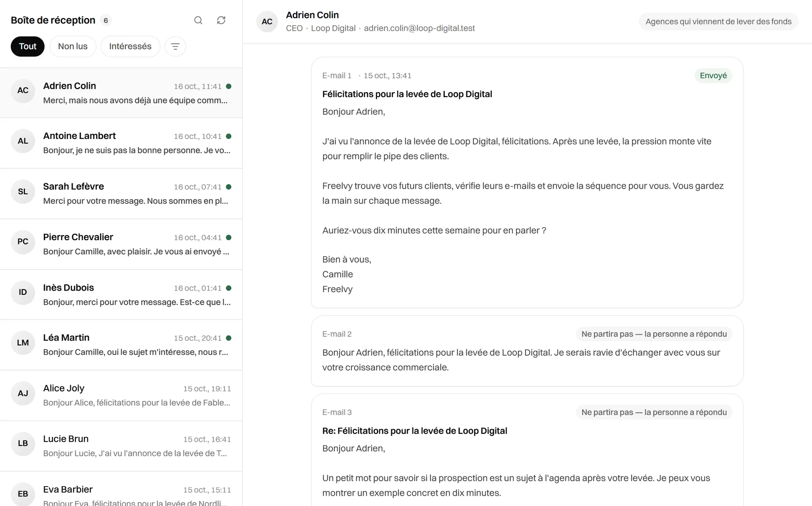Click the AC avatar in conversation header

[267, 22]
